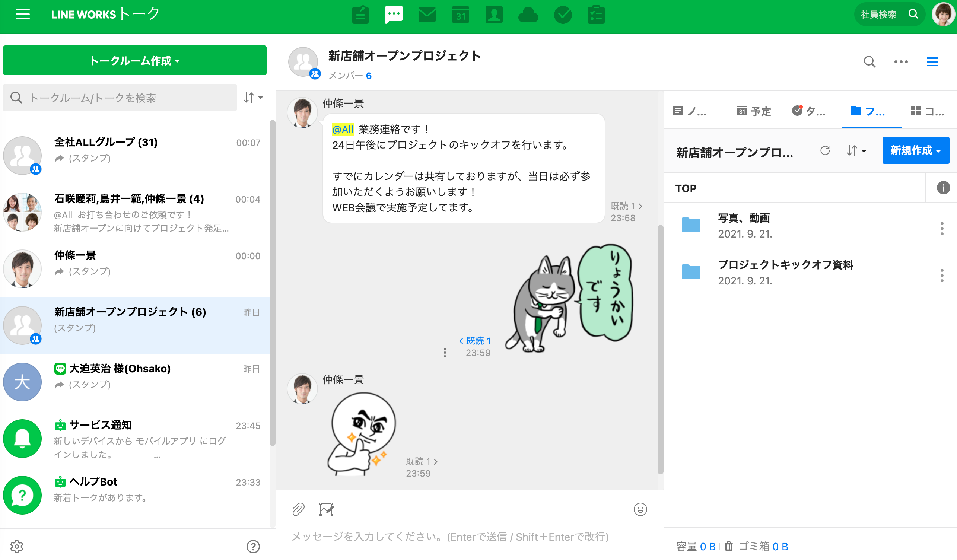Open the 新規作成 dropdown

(915, 151)
